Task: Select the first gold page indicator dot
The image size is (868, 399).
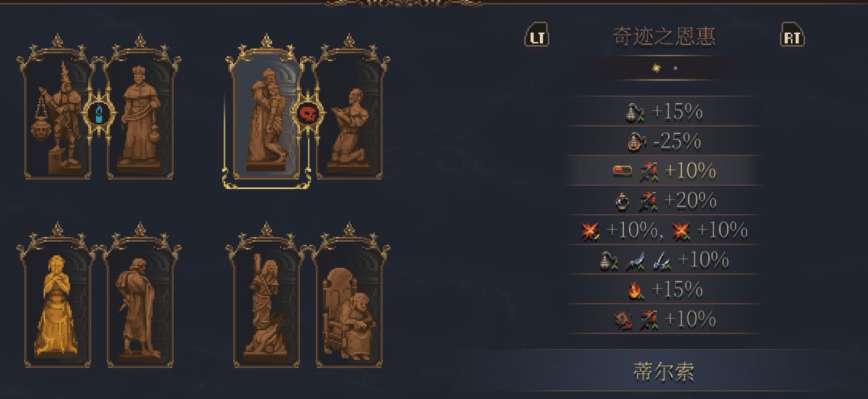Action: pyautogui.click(x=656, y=68)
